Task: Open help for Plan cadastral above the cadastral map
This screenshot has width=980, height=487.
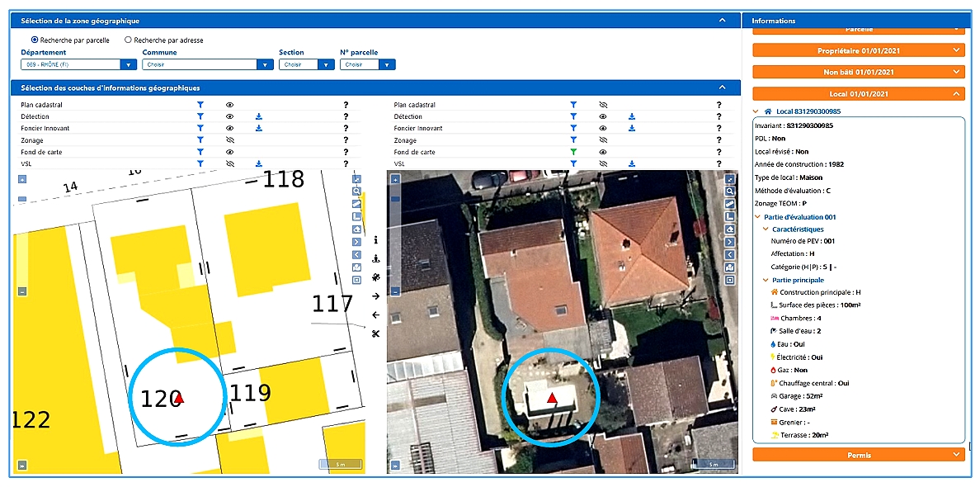Action: 346,105
